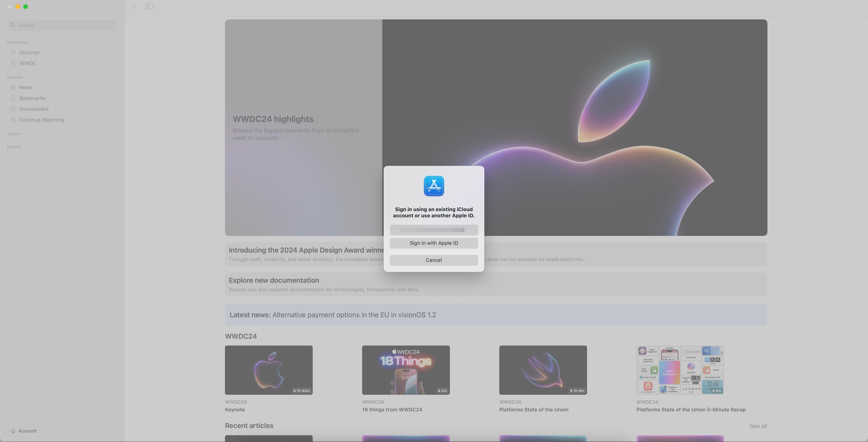
Task: Click the yellow minimize window button
Action: point(18,6)
